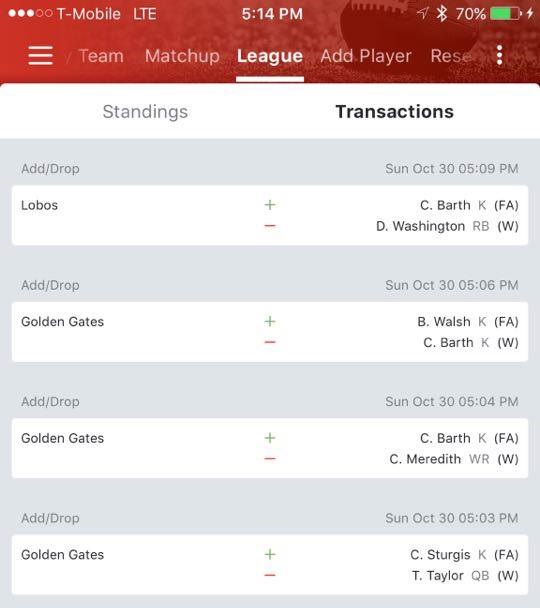Tap the red minus icon beside T. Taylor

pyautogui.click(x=270, y=575)
